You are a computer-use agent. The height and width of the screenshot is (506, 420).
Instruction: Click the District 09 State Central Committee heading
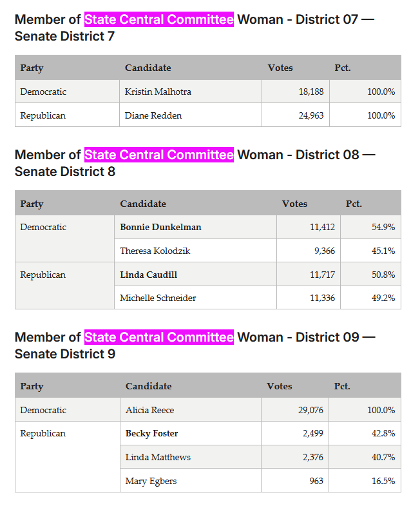(195, 345)
